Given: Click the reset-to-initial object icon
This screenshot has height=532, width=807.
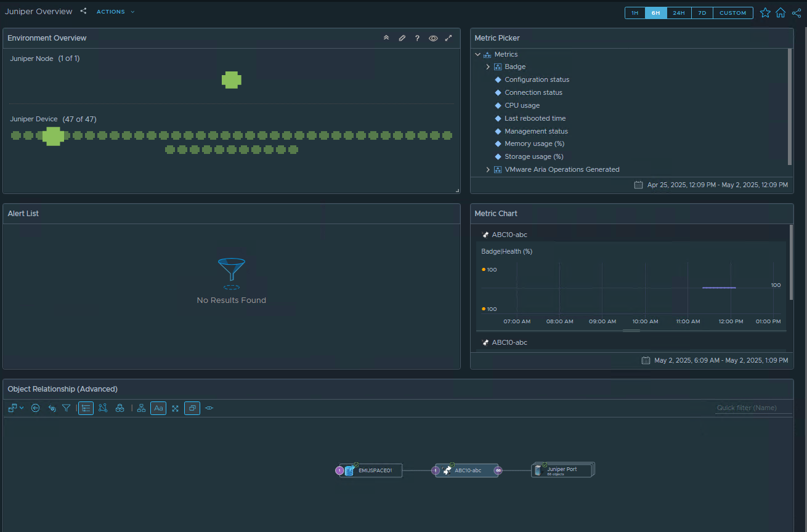Looking at the screenshot, I should (x=52, y=408).
